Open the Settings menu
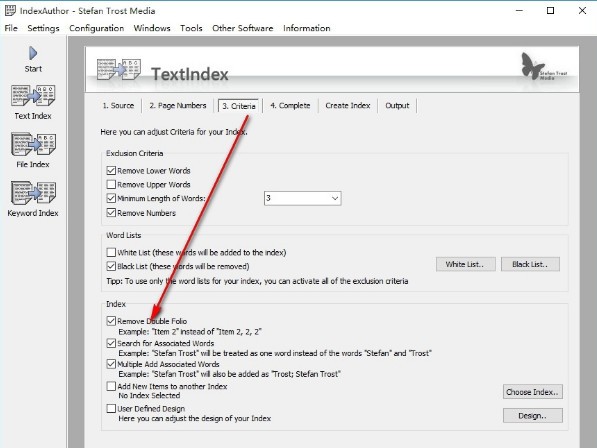 click(x=43, y=28)
